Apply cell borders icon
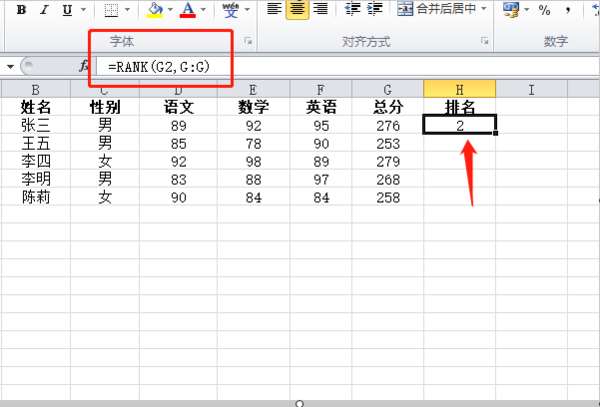The image size is (600, 407). click(x=111, y=10)
